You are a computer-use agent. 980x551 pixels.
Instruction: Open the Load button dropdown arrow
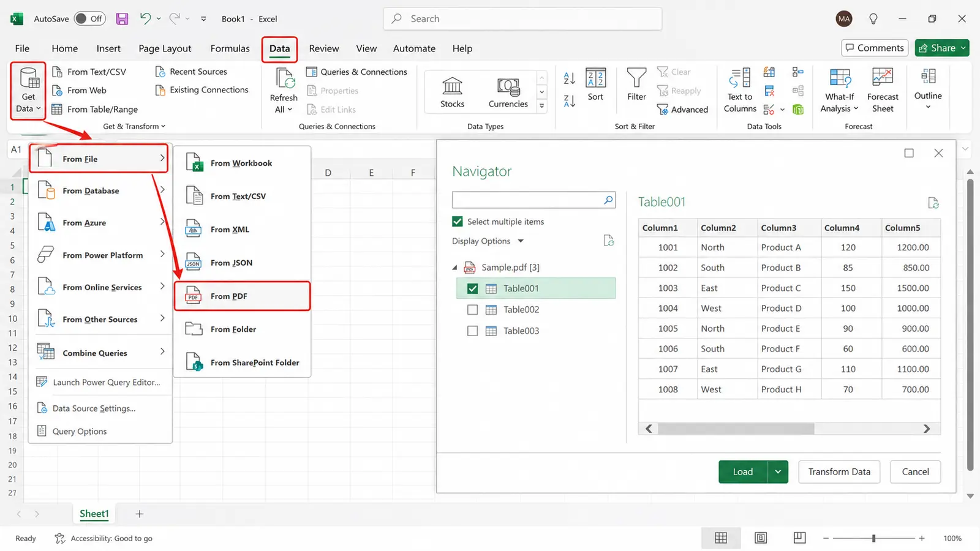(778, 472)
